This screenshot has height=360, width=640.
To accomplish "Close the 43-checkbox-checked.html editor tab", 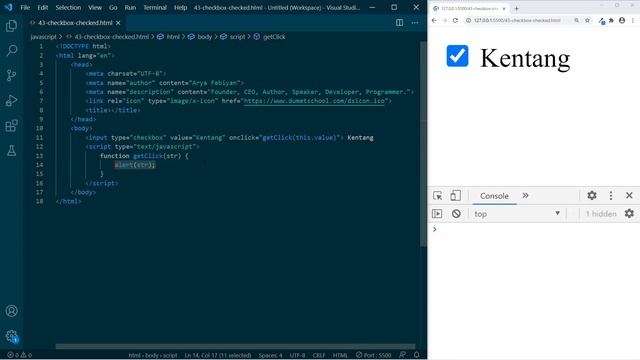I will (118, 23).
